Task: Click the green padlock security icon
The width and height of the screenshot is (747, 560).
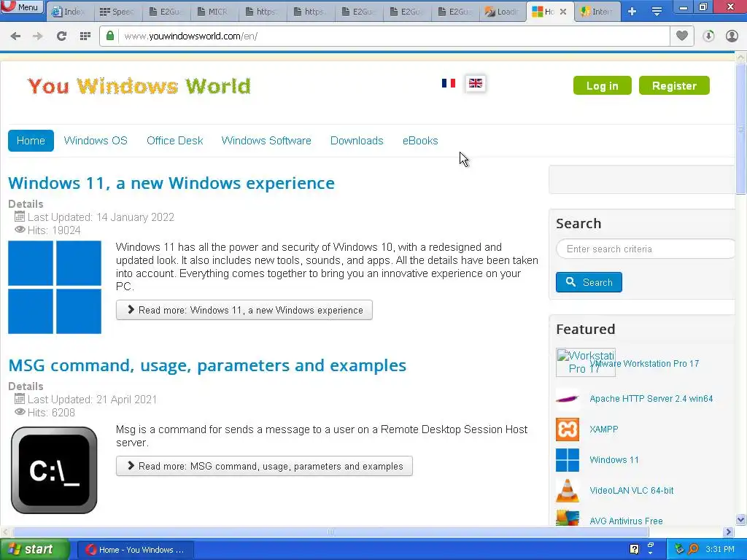Action: (110, 36)
